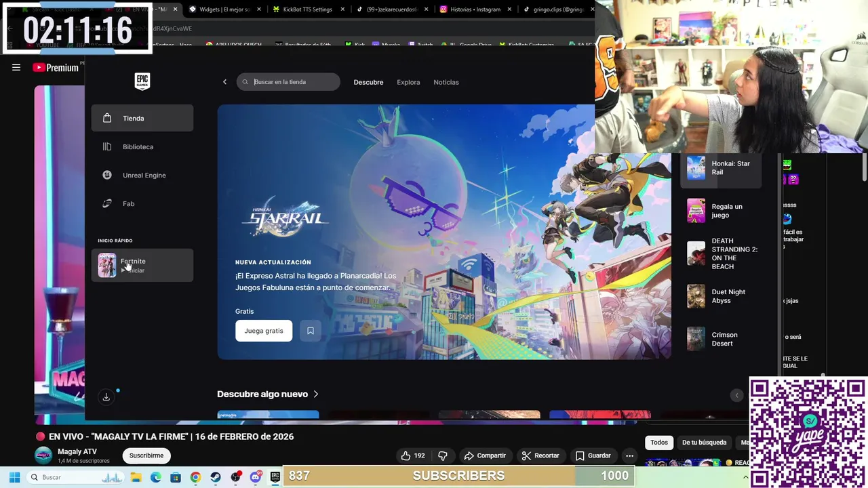Click previous arrow in Descubre algo nuevo row
This screenshot has width=868, height=488.
[736, 395]
